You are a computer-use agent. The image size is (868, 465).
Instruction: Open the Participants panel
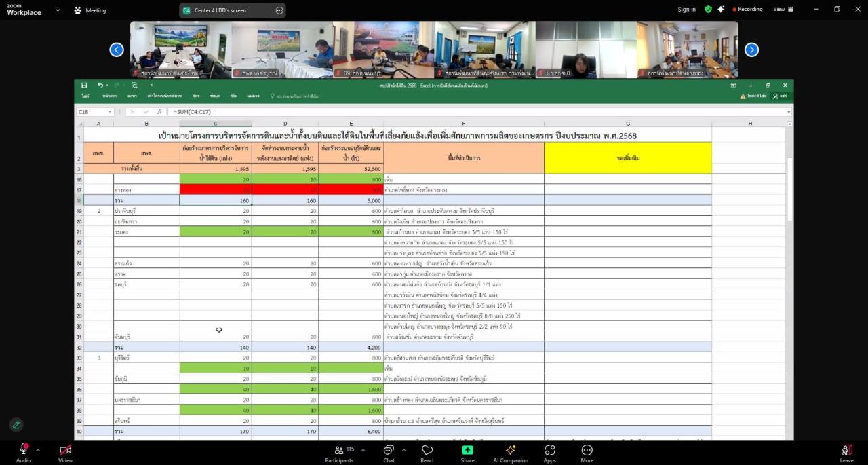pos(339,451)
